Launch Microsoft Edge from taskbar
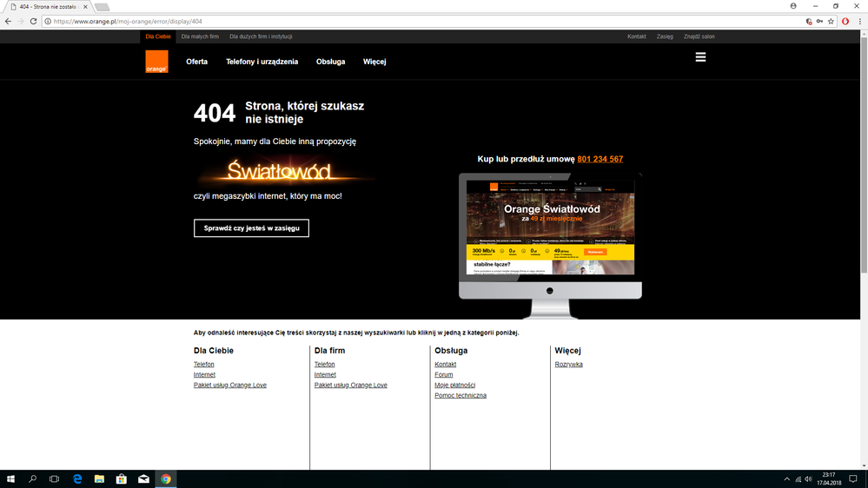This screenshot has width=868, height=488. (x=77, y=479)
